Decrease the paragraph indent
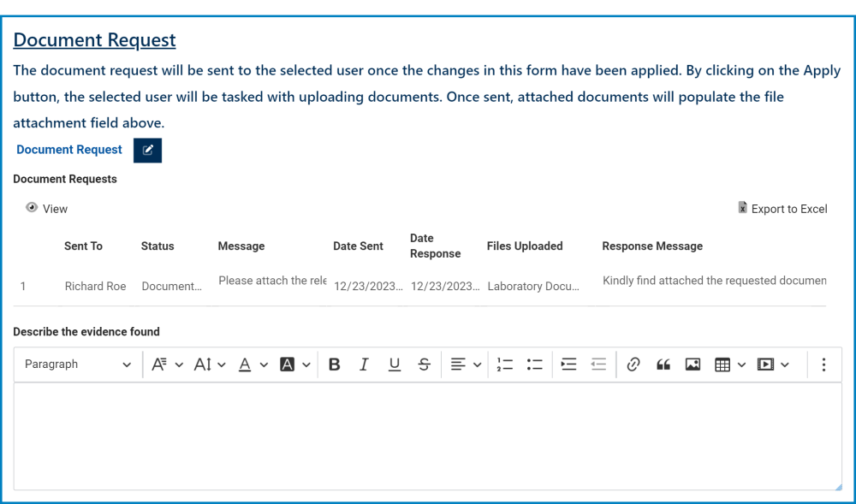The width and height of the screenshot is (856, 504). click(x=599, y=365)
